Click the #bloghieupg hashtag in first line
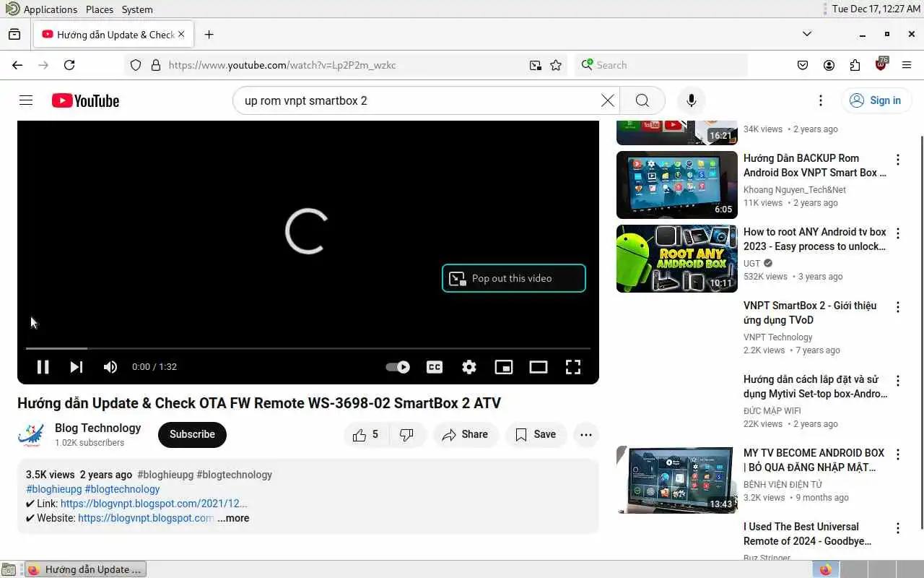Viewport: 924px width, 578px height. coord(164,475)
